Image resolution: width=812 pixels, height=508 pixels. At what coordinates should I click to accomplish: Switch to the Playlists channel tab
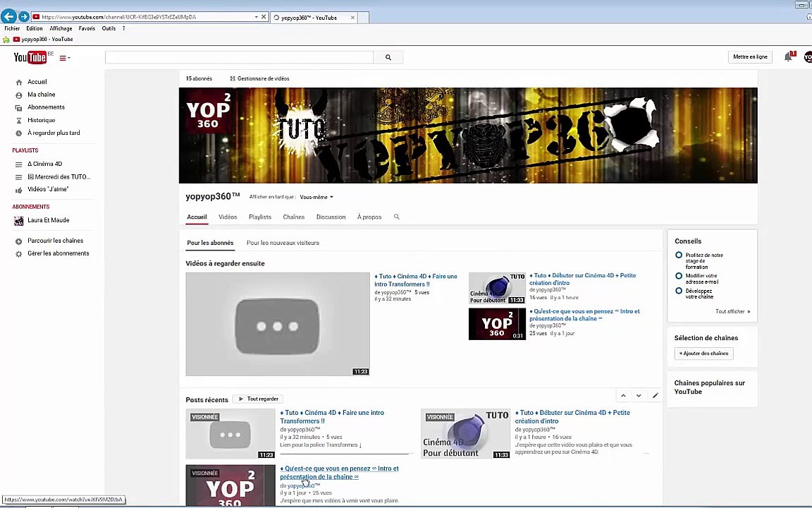[x=260, y=217]
